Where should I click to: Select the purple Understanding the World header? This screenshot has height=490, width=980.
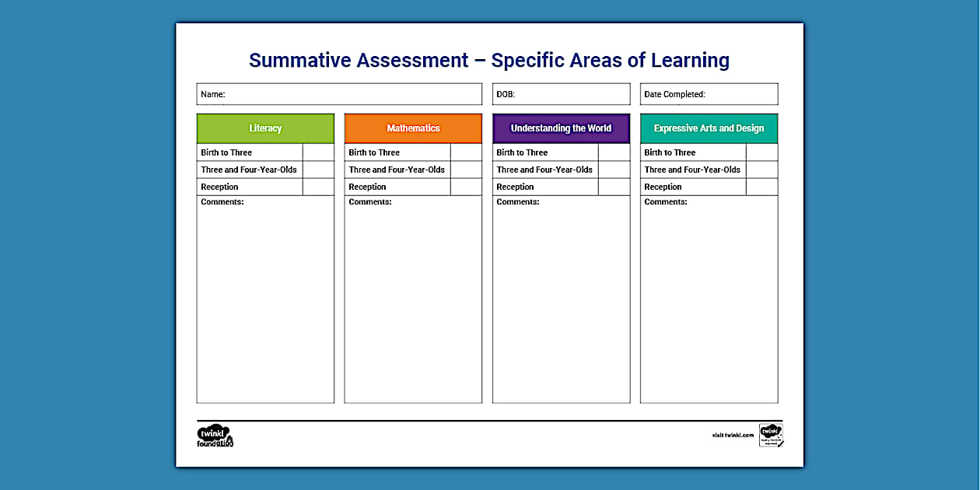click(x=561, y=128)
